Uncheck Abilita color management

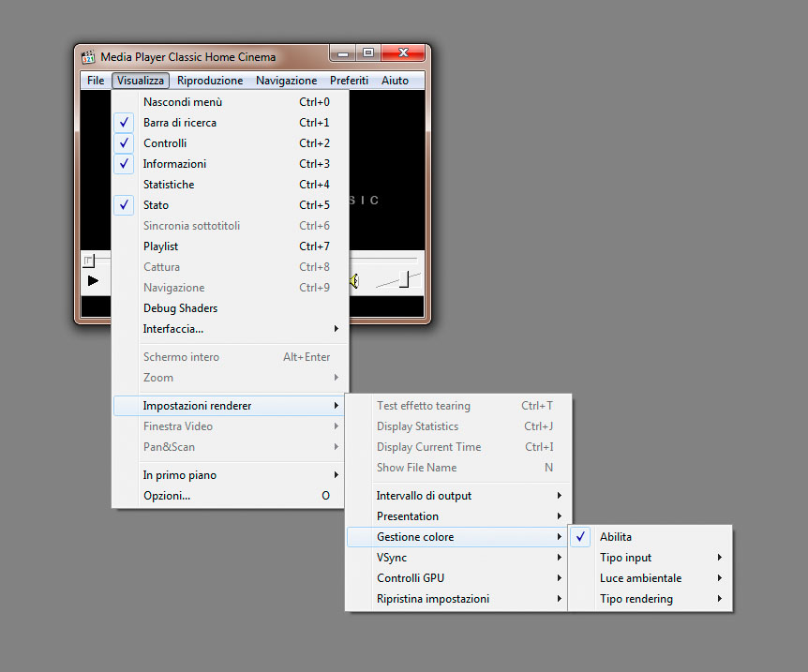[x=651, y=537]
